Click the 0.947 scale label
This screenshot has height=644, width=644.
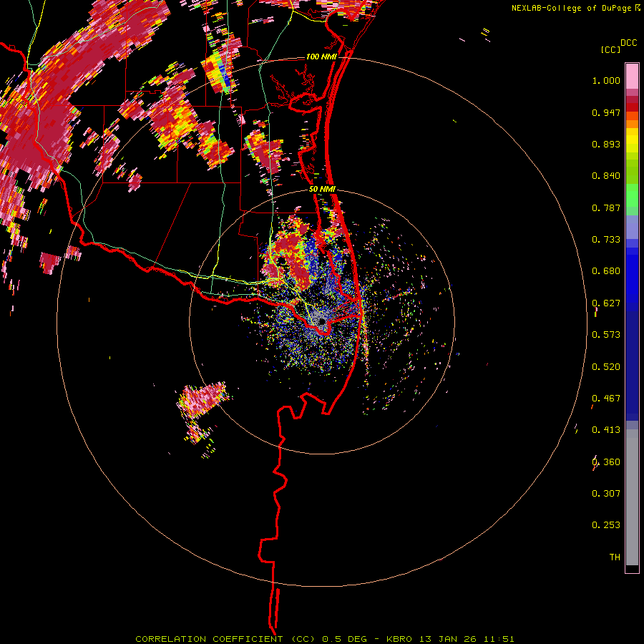pos(606,112)
